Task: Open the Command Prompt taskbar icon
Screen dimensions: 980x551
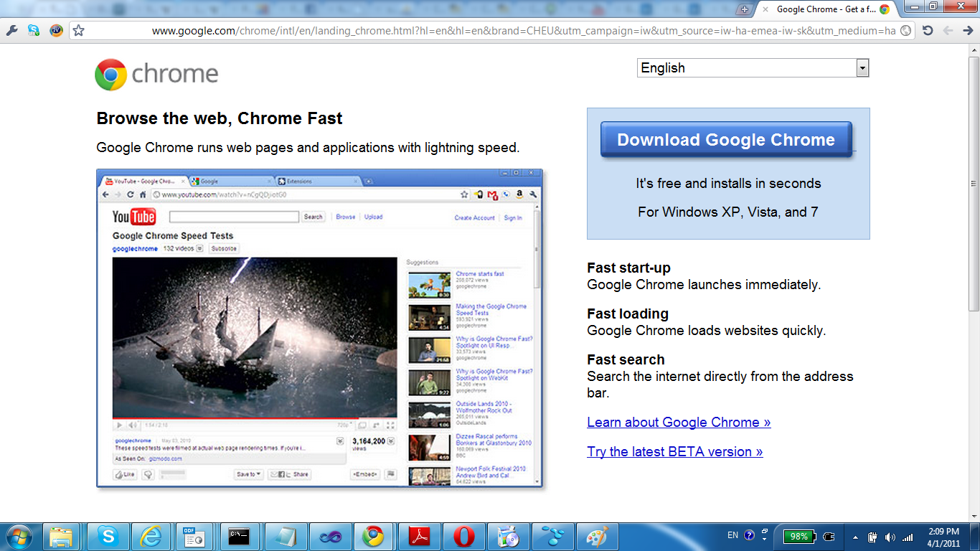Action: pos(240,536)
